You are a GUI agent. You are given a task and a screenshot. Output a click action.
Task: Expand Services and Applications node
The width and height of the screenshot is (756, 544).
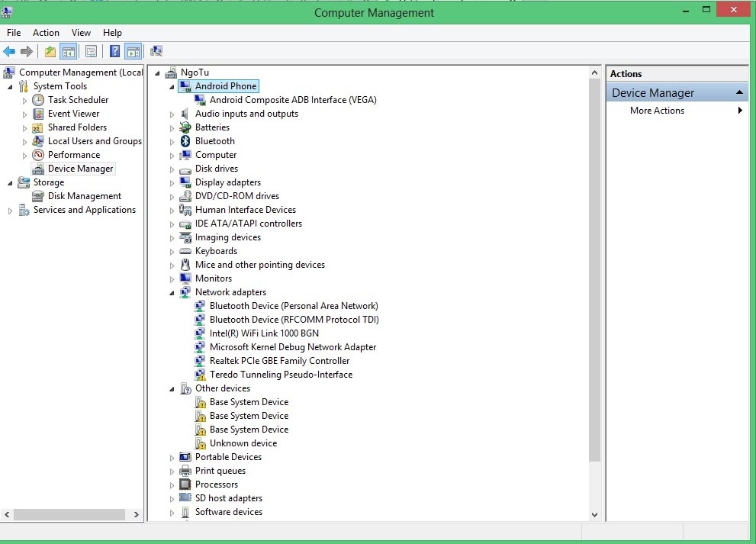(10, 211)
